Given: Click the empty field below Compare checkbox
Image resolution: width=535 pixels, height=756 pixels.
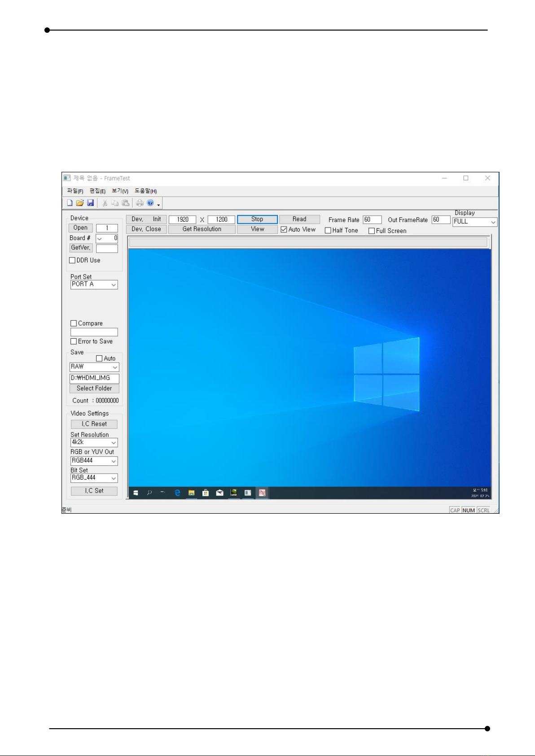Looking at the screenshot, I should coord(94,332).
